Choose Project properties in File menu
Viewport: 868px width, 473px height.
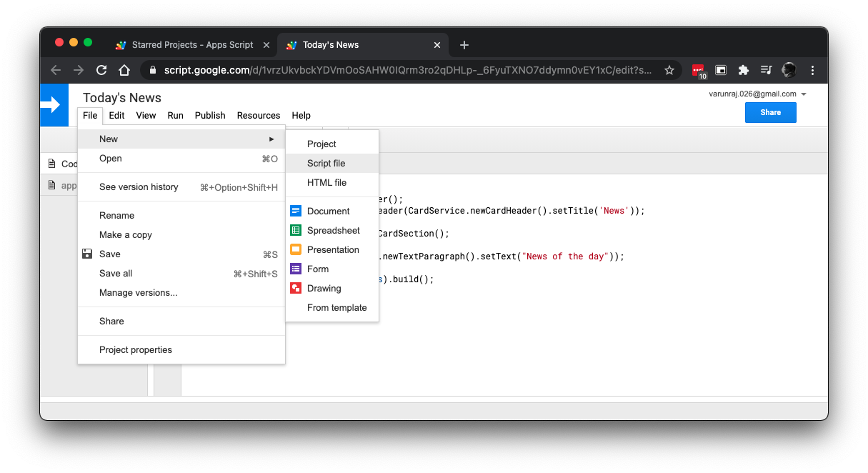click(x=136, y=349)
